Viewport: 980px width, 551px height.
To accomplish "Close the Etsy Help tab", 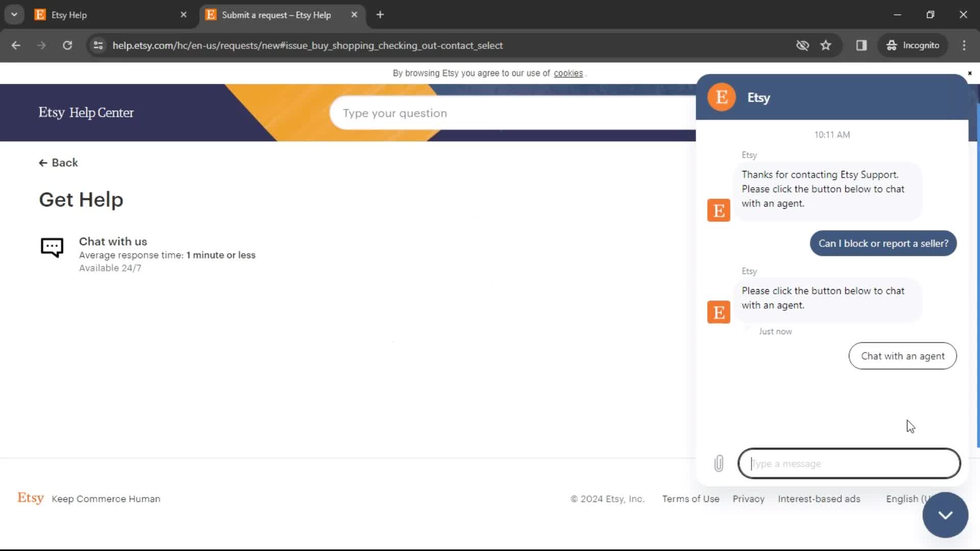I will point(184,15).
